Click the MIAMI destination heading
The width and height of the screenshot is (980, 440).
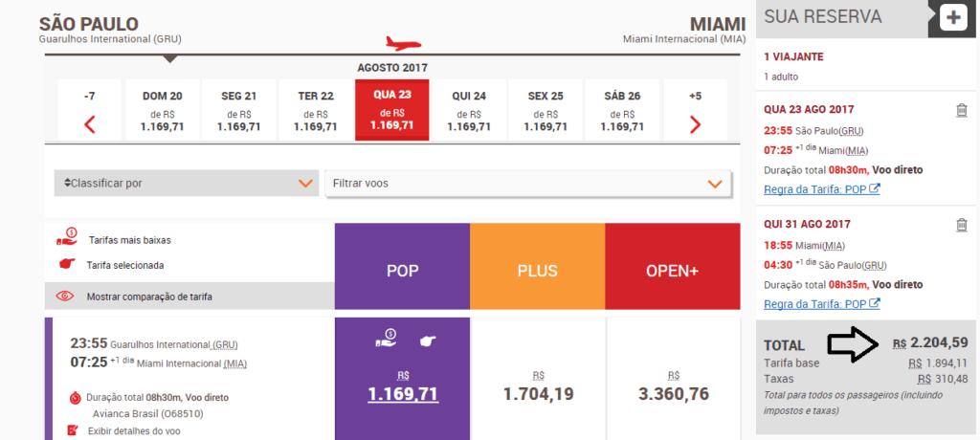pos(718,24)
